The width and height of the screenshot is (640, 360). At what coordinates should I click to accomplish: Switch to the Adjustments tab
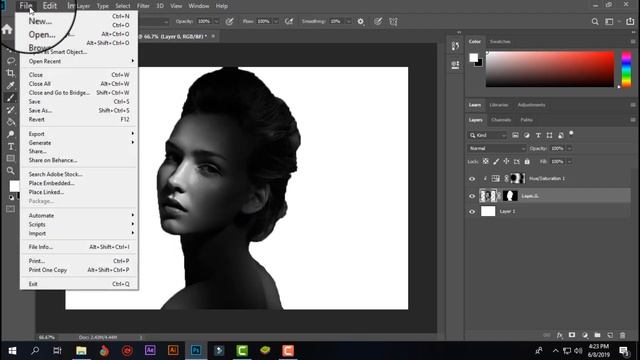pyautogui.click(x=531, y=105)
